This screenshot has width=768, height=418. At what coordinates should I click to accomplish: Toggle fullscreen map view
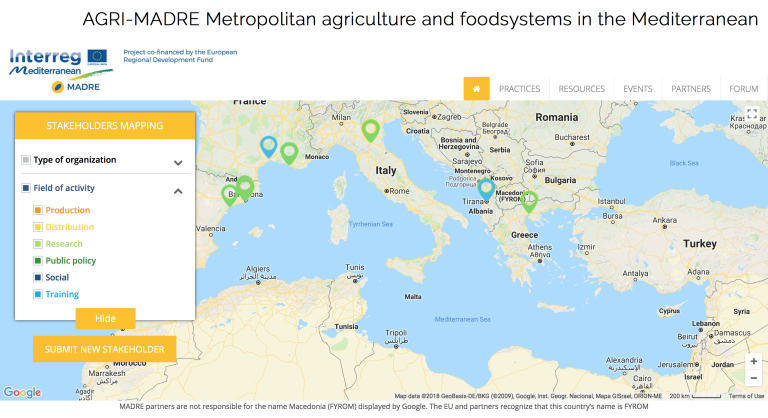[x=752, y=114]
